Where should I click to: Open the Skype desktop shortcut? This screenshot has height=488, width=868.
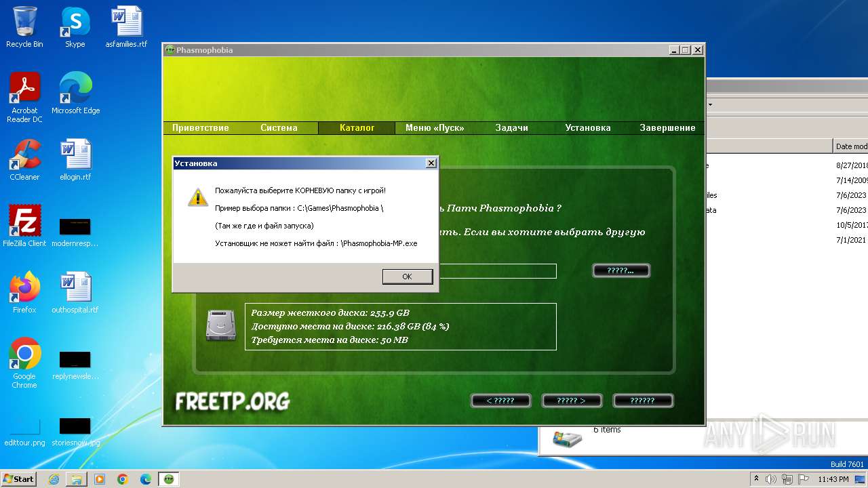75,27
